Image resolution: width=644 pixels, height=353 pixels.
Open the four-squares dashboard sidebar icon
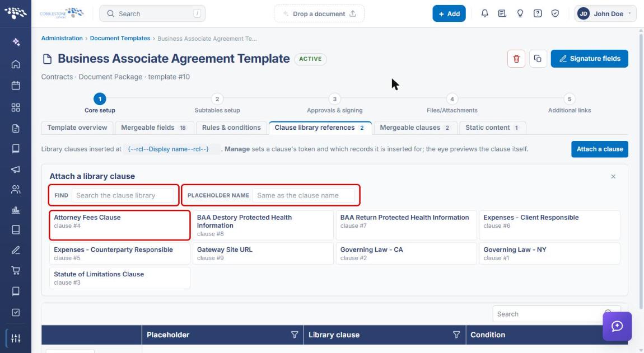[16, 107]
